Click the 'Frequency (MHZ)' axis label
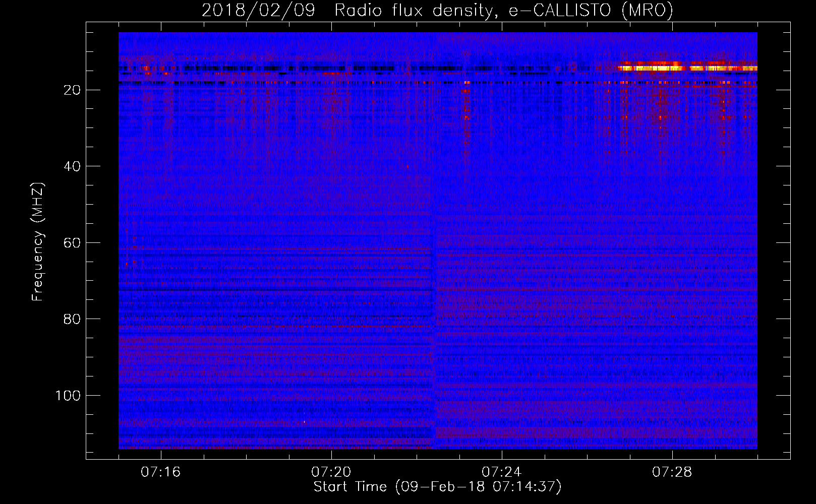This screenshot has height=504, width=816. (38, 241)
